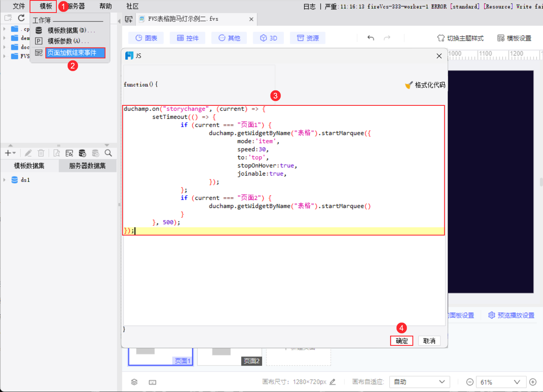The height and width of the screenshot is (392, 543).
Task: Click the database run icon
Action: (x=82, y=153)
